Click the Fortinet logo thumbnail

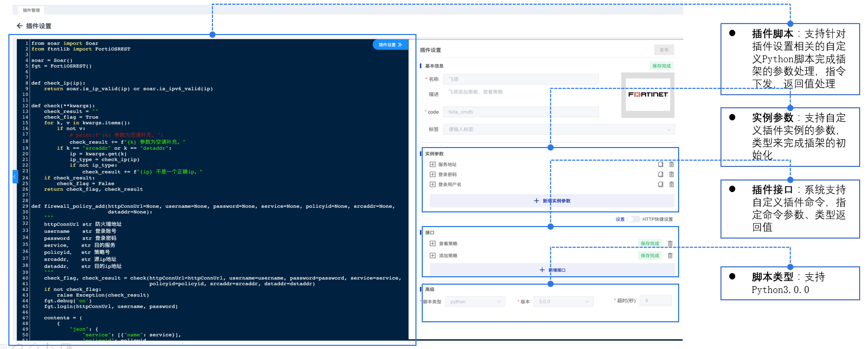pos(648,95)
